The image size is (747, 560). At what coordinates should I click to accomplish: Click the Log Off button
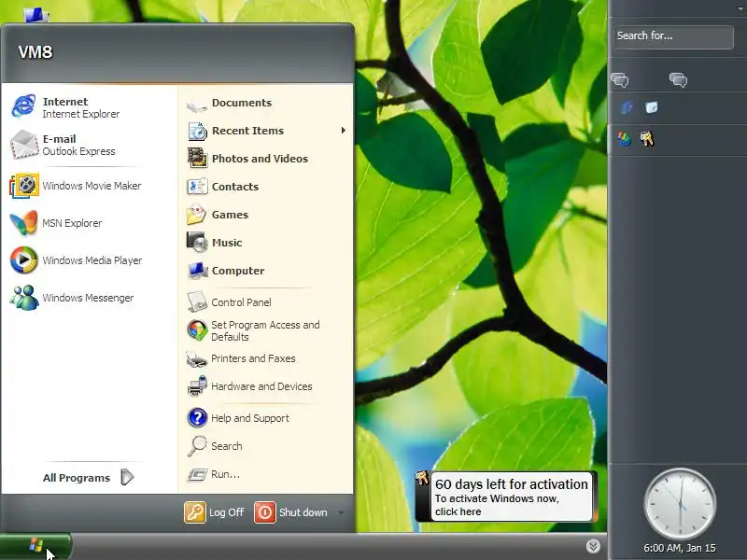tap(215, 512)
